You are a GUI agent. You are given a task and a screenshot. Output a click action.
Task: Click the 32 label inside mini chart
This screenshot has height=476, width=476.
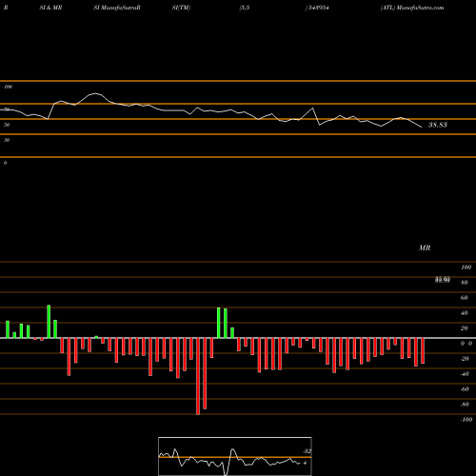(x=307, y=451)
